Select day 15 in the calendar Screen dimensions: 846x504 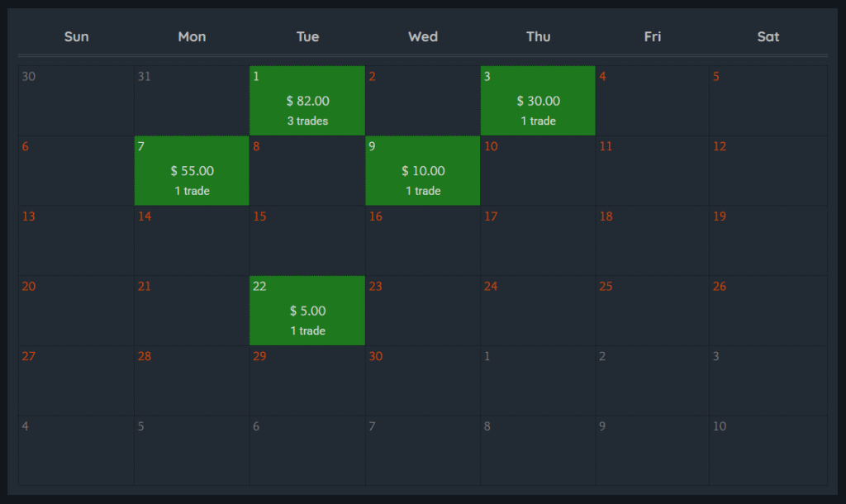tap(307, 240)
